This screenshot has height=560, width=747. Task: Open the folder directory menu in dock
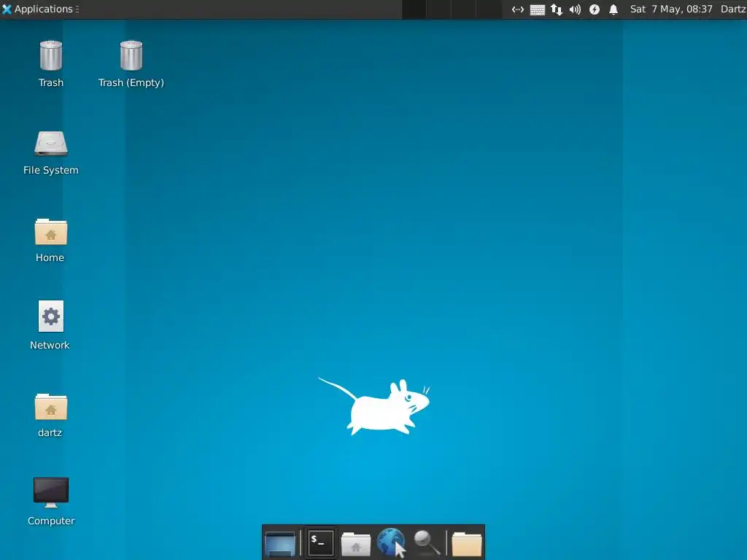click(467, 543)
